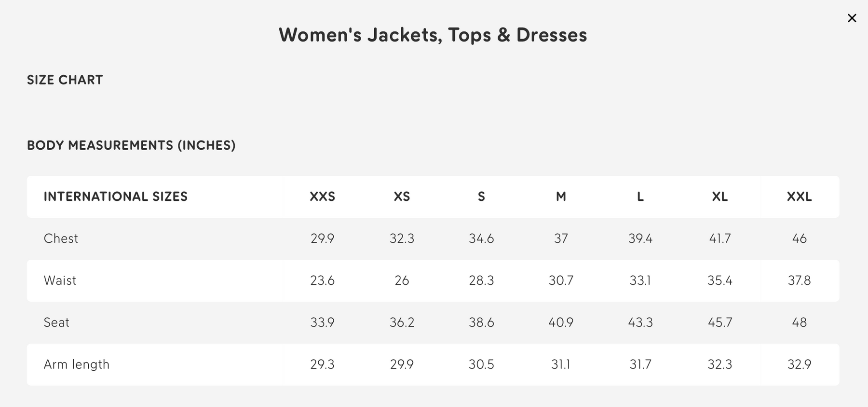Close the size chart popup
The width and height of the screenshot is (868, 407).
[852, 18]
